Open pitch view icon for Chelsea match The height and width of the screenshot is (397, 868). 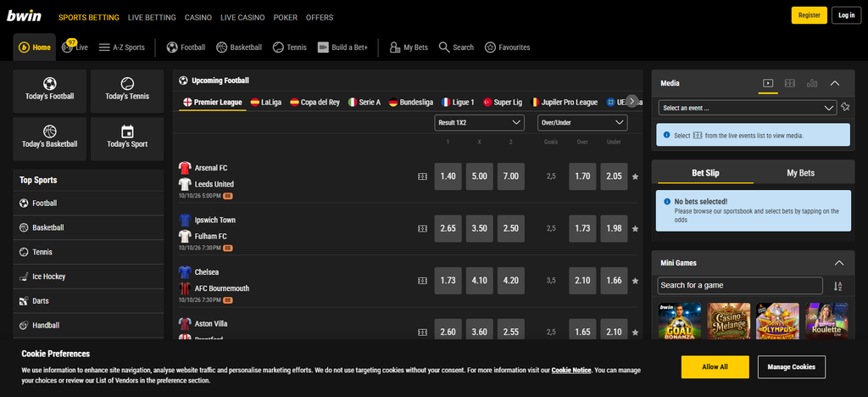pos(422,281)
